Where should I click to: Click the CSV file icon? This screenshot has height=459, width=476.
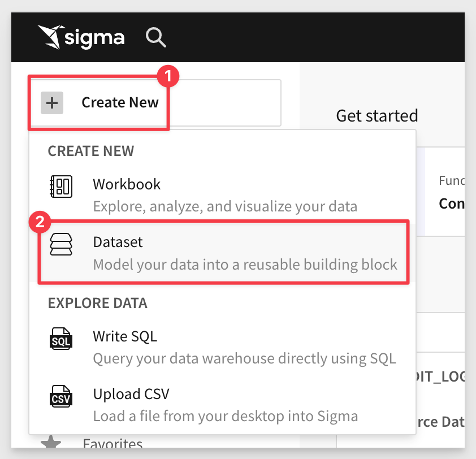(x=60, y=396)
